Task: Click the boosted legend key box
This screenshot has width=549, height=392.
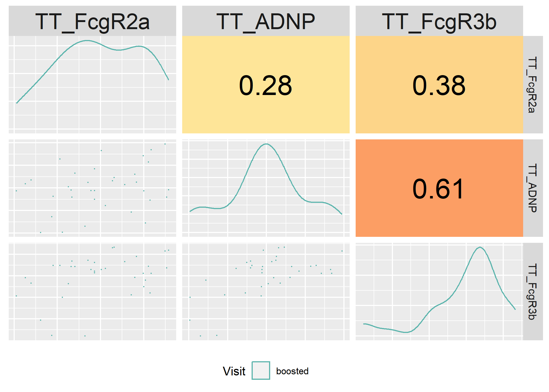Action: pyautogui.click(x=261, y=370)
